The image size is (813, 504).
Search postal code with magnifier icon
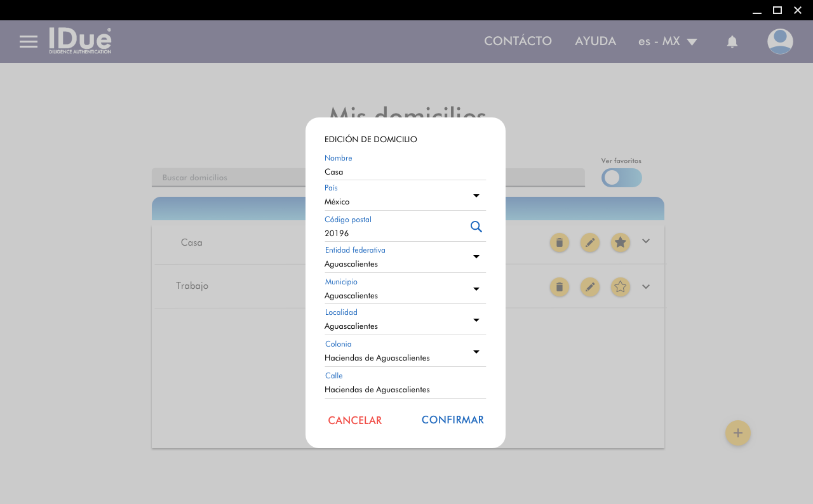point(476,227)
